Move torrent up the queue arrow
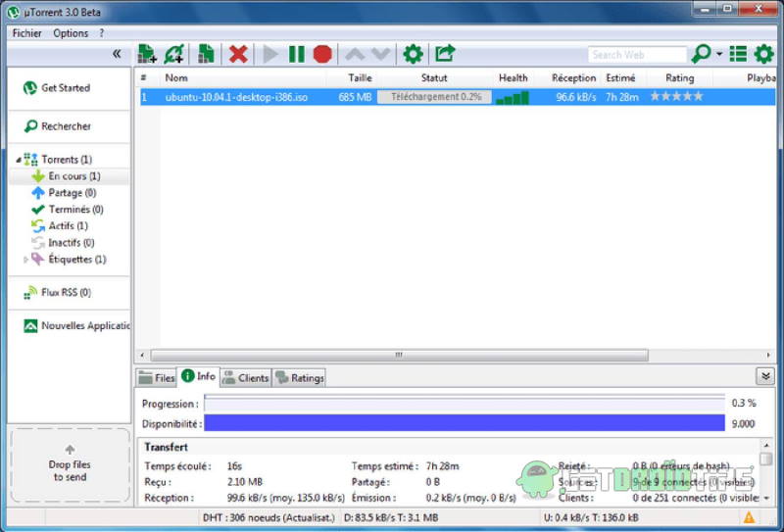 [355, 54]
